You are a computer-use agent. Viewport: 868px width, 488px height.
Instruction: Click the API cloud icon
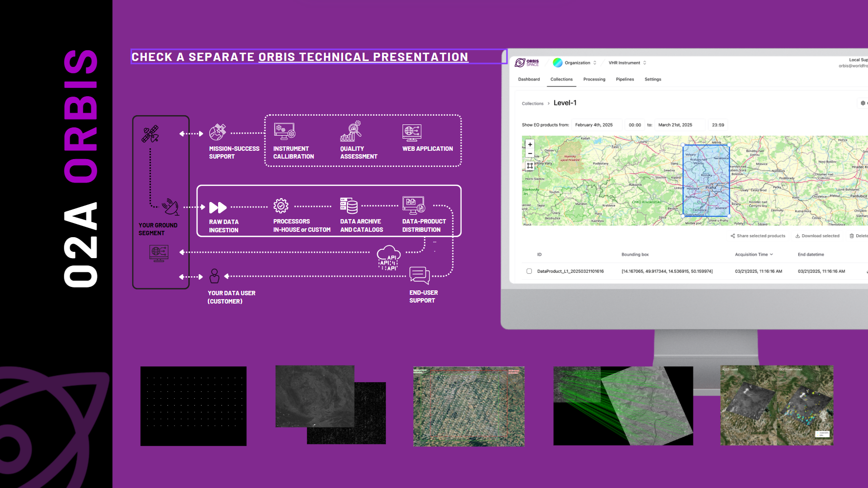coord(389,258)
